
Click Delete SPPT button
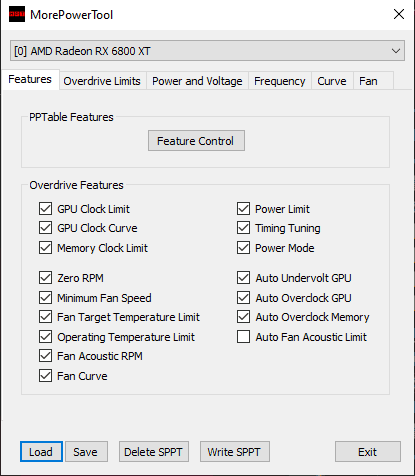[154, 452]
